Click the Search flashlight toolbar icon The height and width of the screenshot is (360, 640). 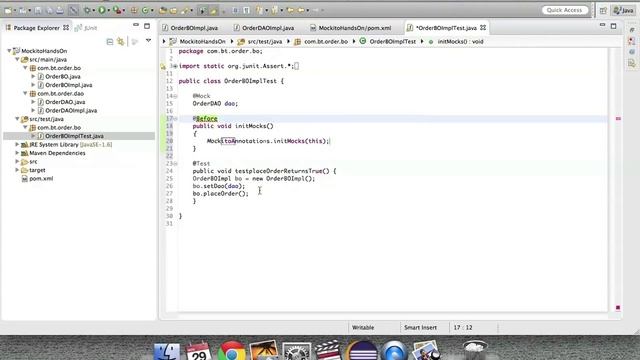(185, 10)
